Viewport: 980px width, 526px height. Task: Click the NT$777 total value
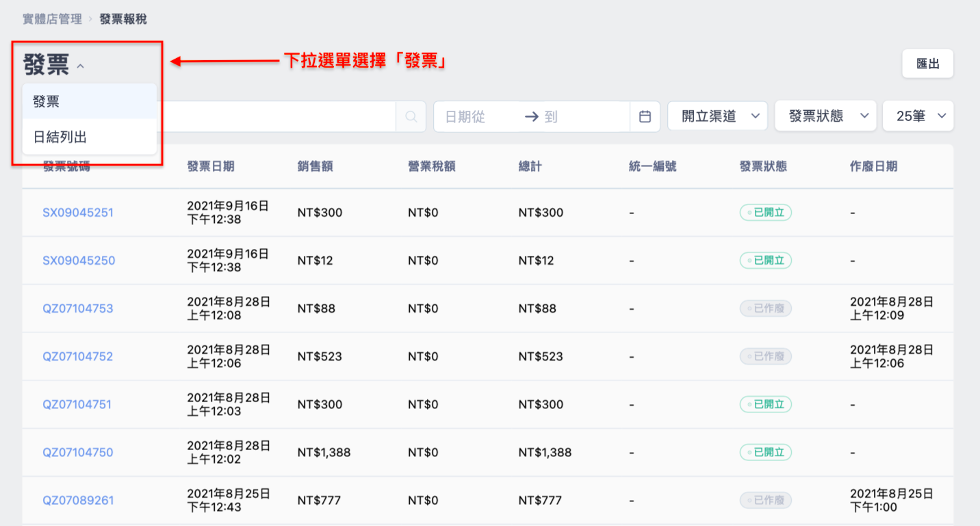[x=540, y=500]
